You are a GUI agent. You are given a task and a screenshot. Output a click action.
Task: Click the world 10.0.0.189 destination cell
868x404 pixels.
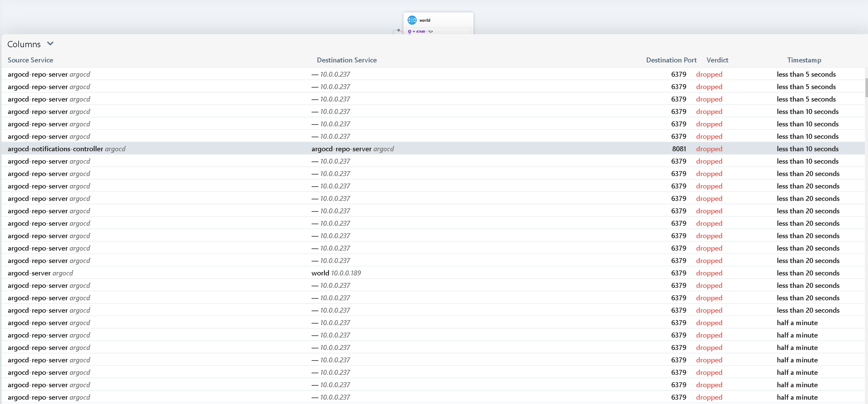click(335, 273)
